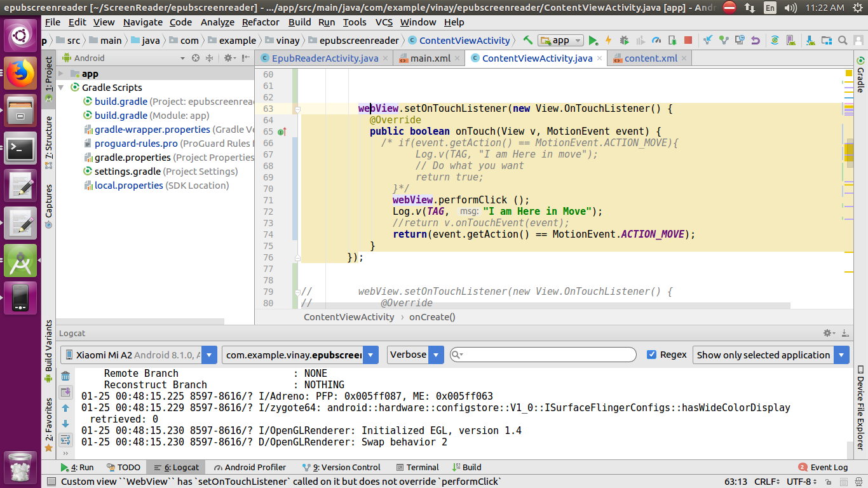Screen dimensions: 868x488
Task: Run the app with green play button
Action: tap(593, 41)
